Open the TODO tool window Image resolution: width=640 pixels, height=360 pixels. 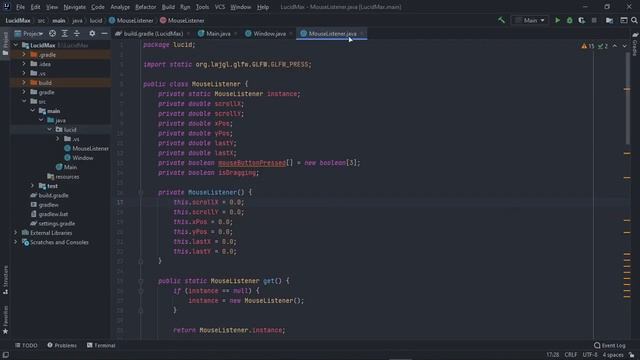pos(26,345)
